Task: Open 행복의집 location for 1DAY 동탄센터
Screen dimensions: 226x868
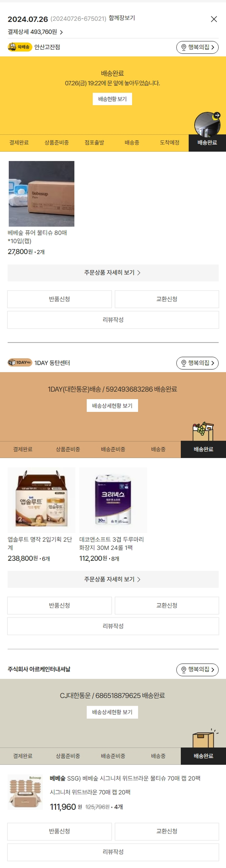Action: coord(197,363)
